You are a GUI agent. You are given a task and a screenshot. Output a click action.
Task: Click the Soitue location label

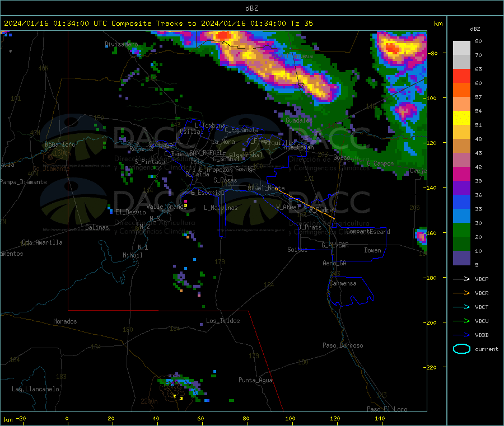[297, 250]
